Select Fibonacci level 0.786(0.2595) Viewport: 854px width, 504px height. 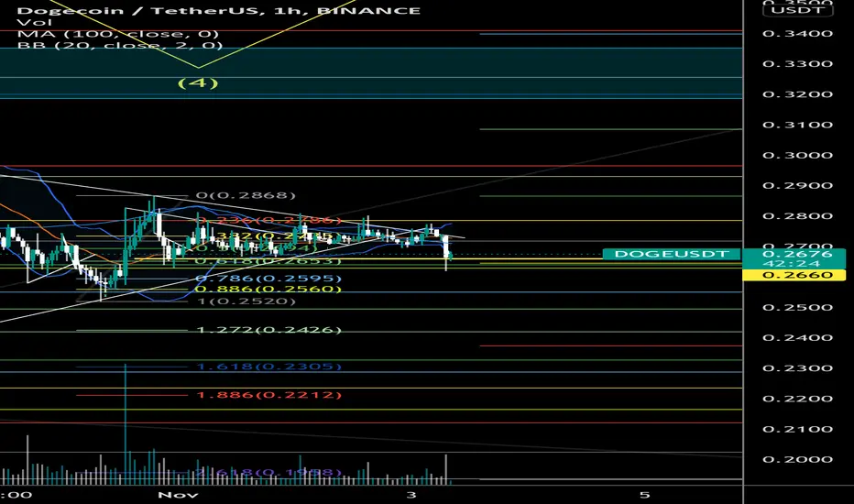268,279
